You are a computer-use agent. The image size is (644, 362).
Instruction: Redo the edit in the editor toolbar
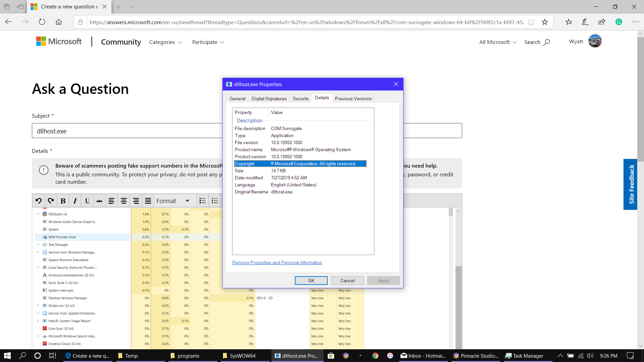(x=51, y=201)
